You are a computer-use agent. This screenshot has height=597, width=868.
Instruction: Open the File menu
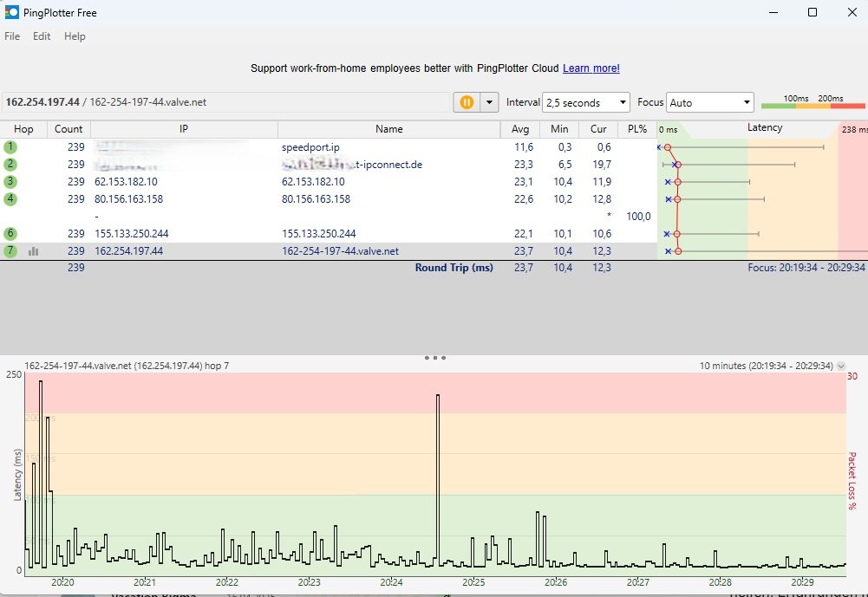12,36
